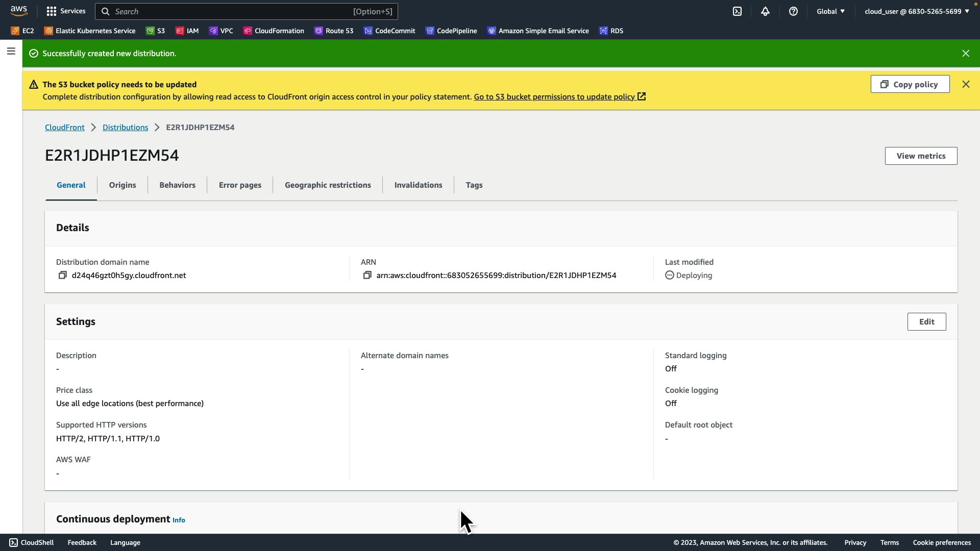Open the Route 53 favorites shortcut

334,31
